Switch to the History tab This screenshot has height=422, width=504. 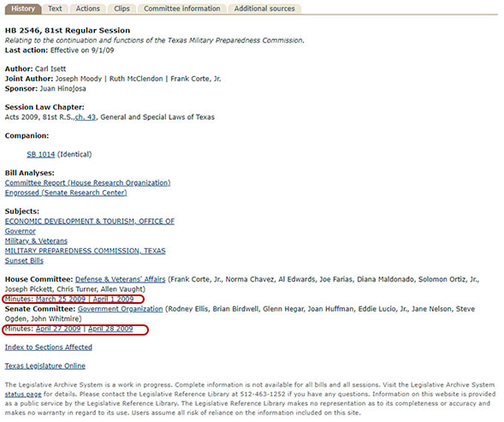[23, 9]
